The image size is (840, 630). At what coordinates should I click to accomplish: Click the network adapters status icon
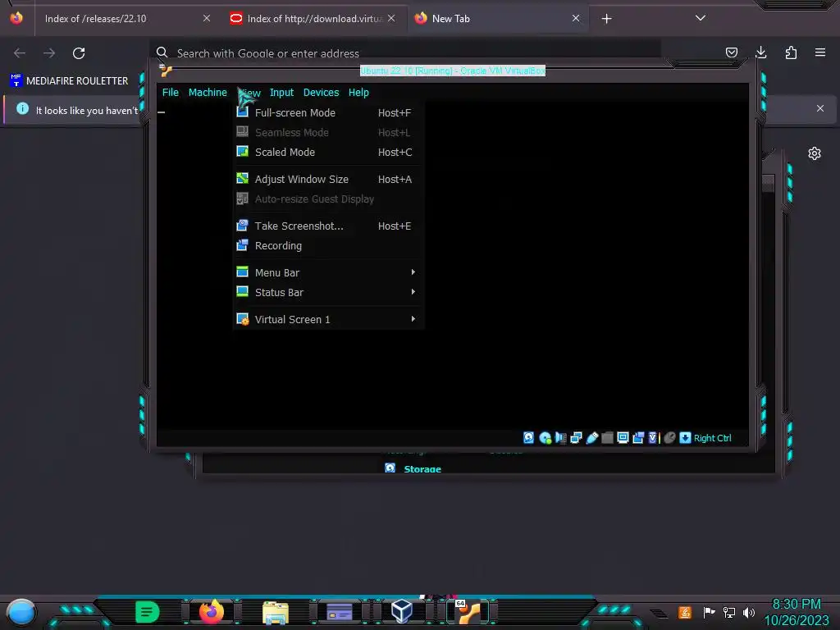tap(576, 438)
